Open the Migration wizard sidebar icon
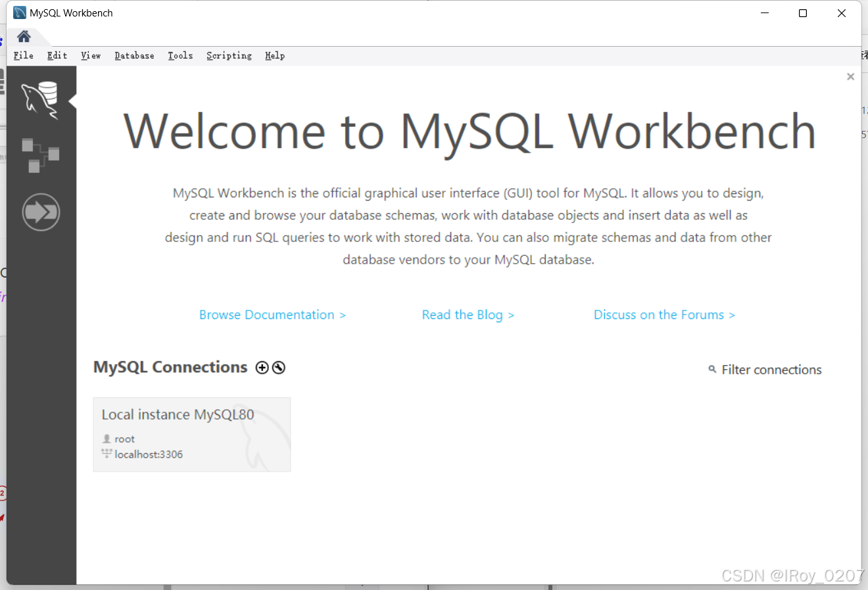This screenshot has height=590, width=868. click(x=41, y=212)
